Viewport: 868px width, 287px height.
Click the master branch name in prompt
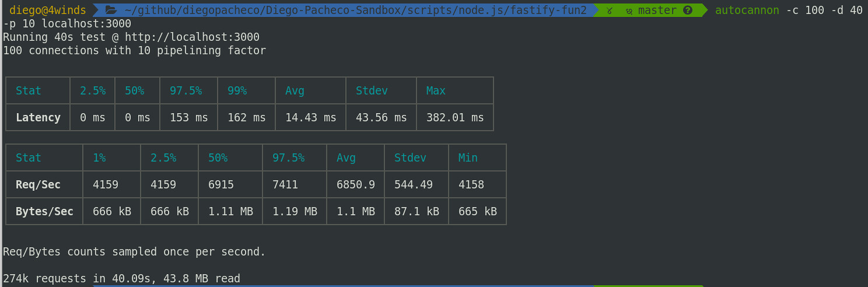pyautogui.click(x=657, y=10)
